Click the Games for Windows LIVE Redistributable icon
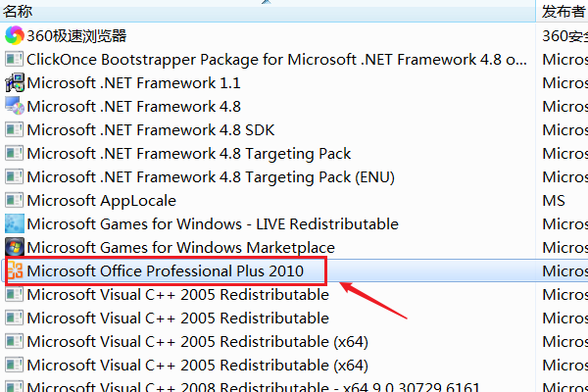Screen dimensions: 588x392 click(x=15, y=223)
